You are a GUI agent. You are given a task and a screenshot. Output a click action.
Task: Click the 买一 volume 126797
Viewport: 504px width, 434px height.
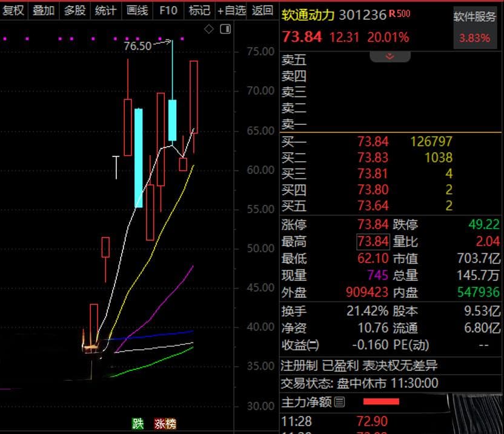point(431,142)
